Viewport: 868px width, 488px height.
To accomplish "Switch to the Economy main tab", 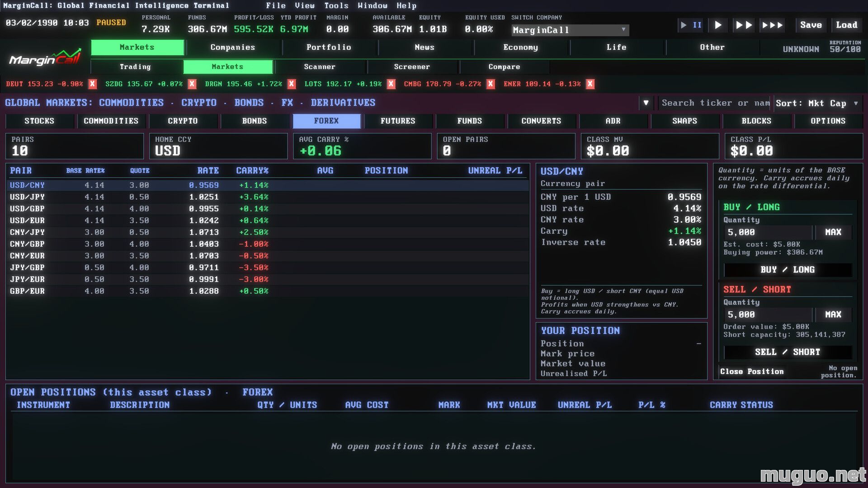I will (x=520, y=47).
